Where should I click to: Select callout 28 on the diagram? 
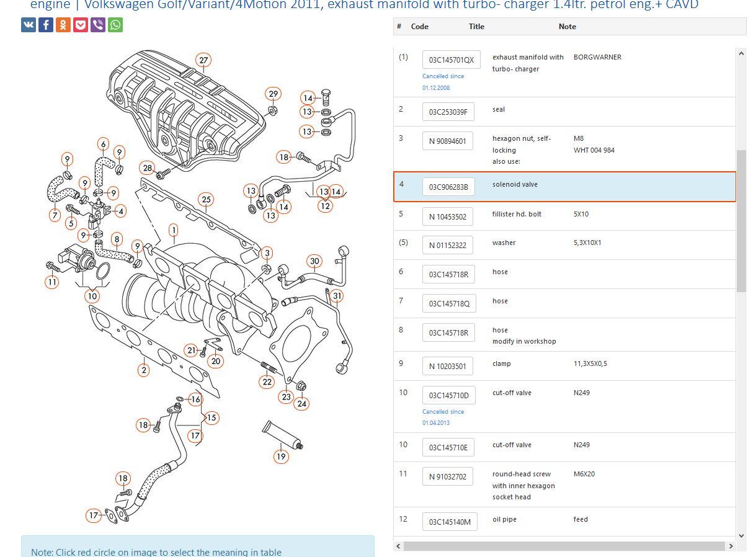(x=147, y=168)
